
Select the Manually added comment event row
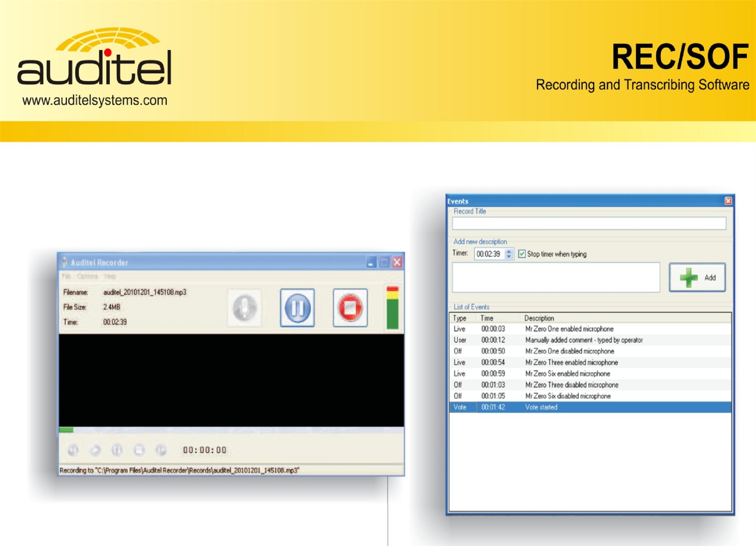[x=590, y=340]
